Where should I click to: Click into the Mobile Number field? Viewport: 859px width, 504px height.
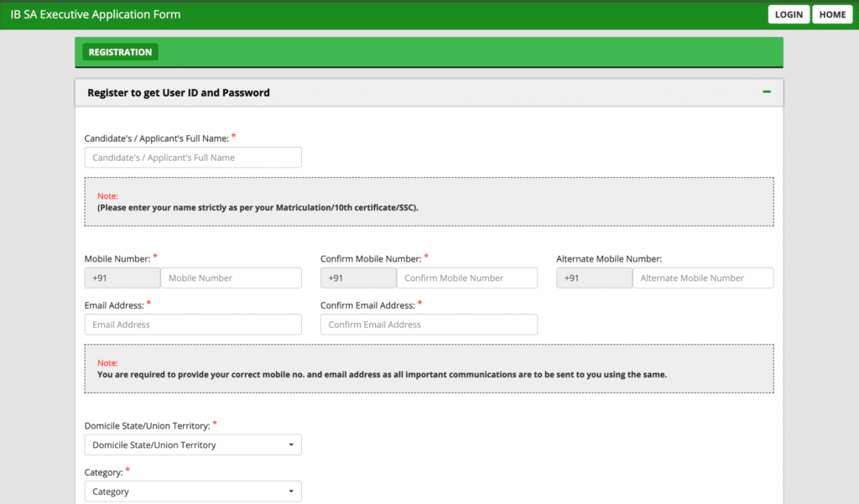pos(230,278)
